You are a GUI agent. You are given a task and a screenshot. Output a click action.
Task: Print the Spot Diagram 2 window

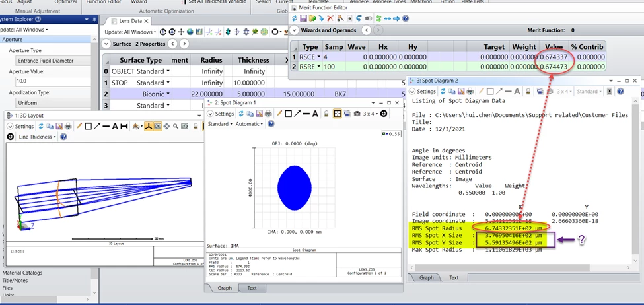(470, 92)
